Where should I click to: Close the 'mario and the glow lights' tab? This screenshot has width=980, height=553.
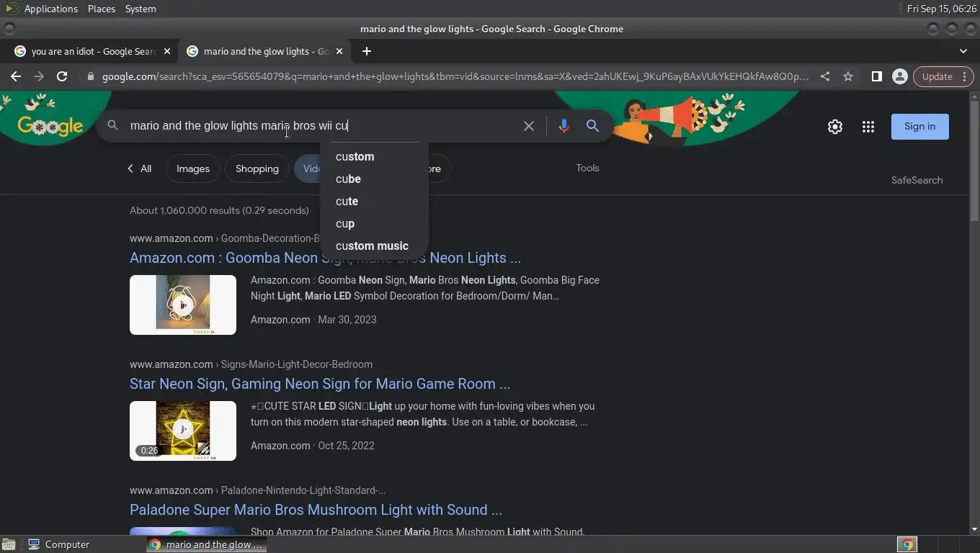pos(339,51)
